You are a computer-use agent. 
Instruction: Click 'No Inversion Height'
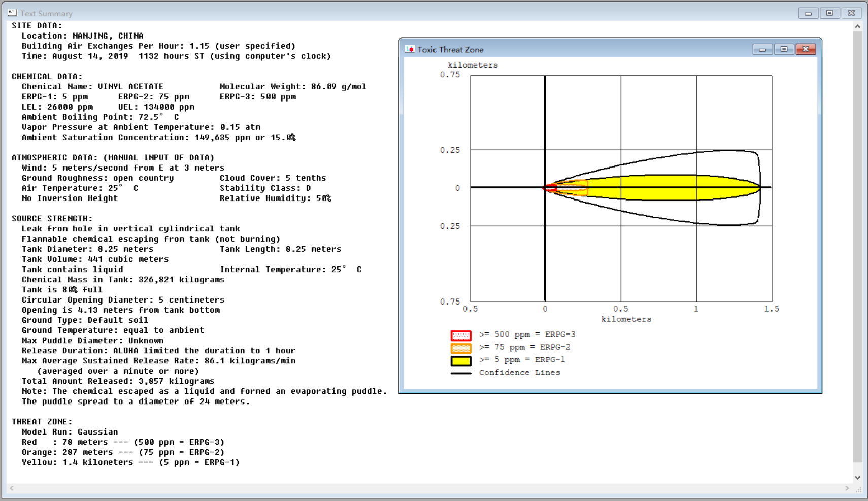coord(70,198)
